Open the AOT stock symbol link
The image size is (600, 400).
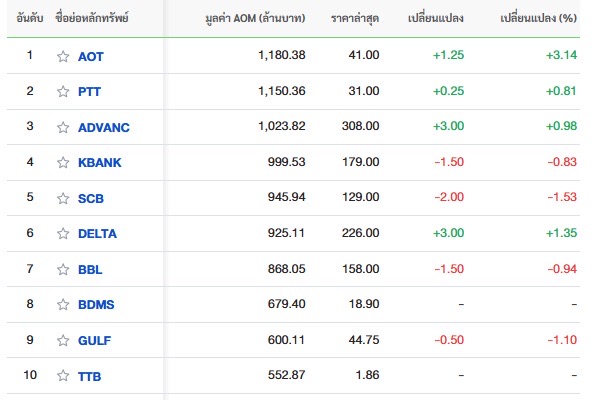click(x=90, y=56)
